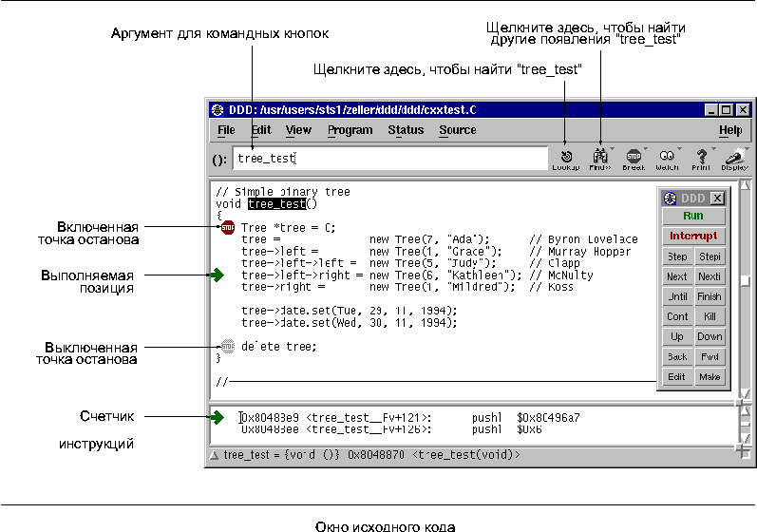Click the enabled red breakpoint stop sign
Screen dimensions: 757x532
[x=227, y=227]
